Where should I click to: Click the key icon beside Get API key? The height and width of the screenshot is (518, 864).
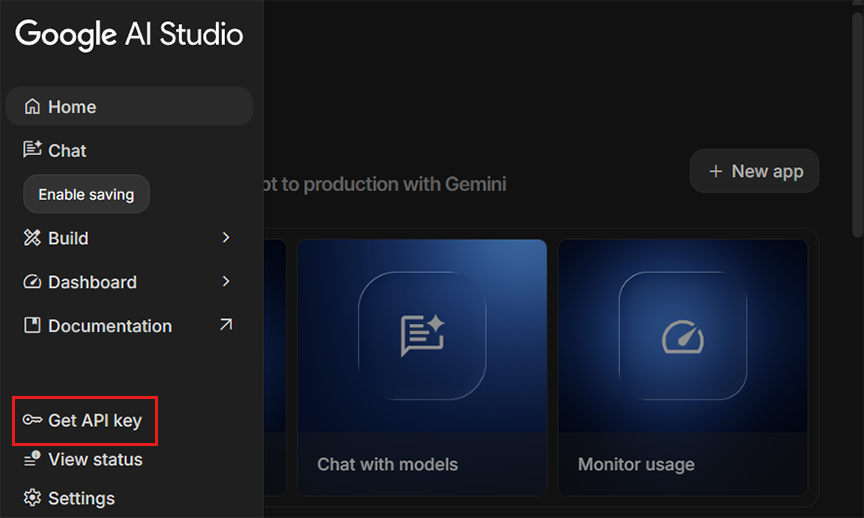click(x=32, y=421)
